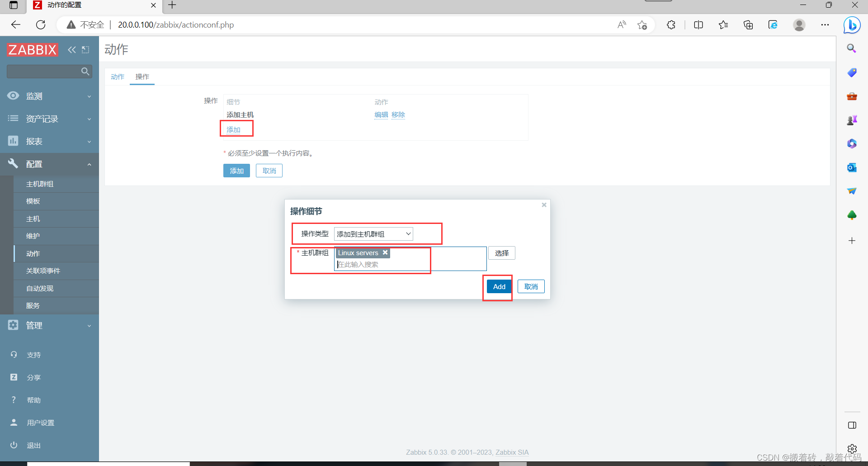
Task: Toggle split screen icon
Action: pos(698,25)
